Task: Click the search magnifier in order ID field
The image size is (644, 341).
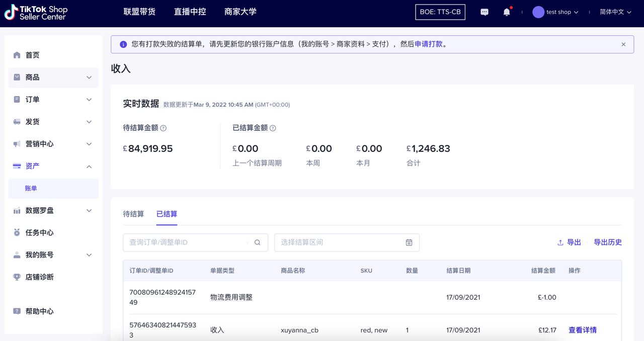Action: (257, 242)
